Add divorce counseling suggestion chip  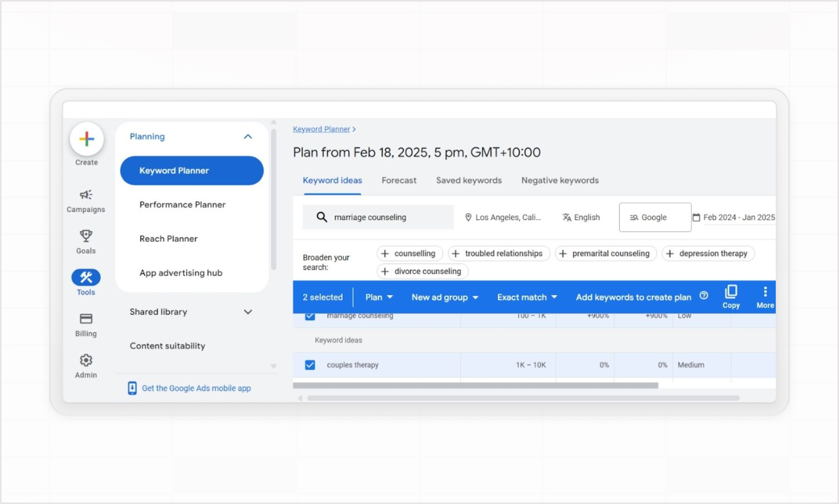[x=422, y=271]
